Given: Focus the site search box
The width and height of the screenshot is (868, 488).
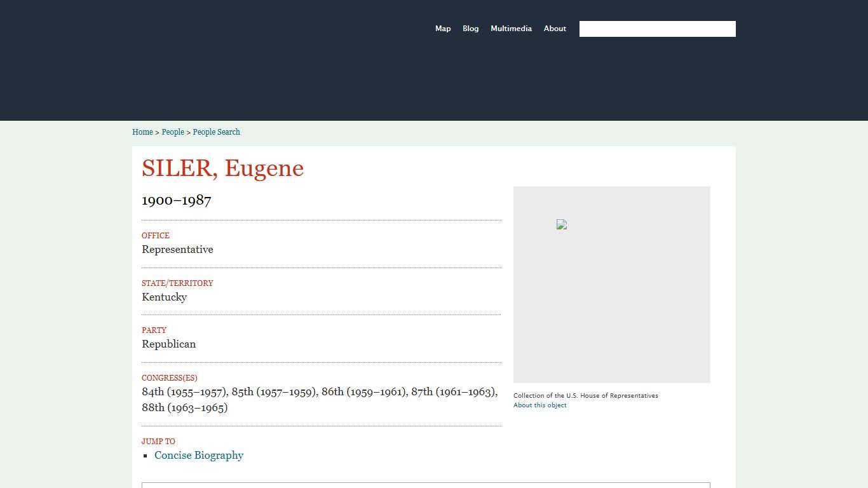Looking at the screenshot, I should (x=657, y=29).
